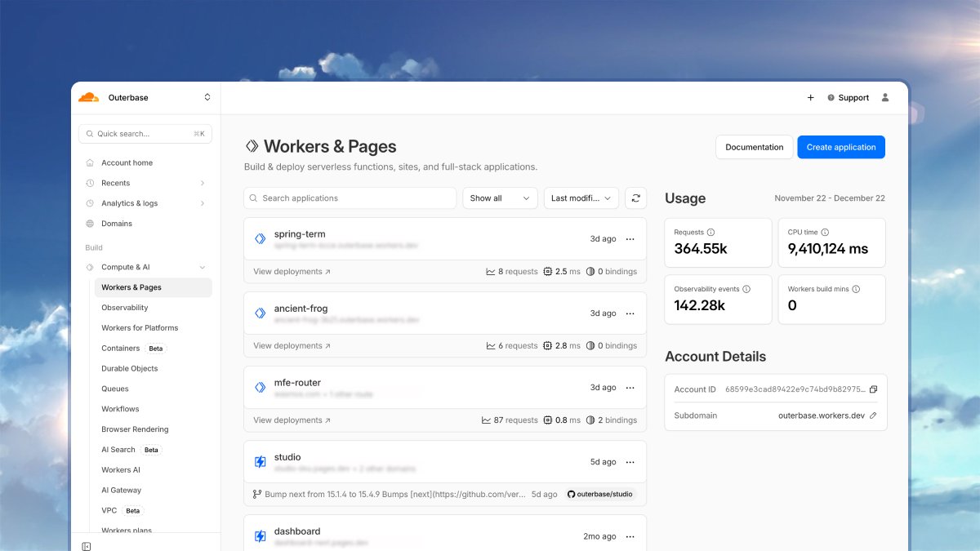The width and height of the screenshot is (980, 551).
Task: Open more options for ancient-frog
Action: [630, 313]
